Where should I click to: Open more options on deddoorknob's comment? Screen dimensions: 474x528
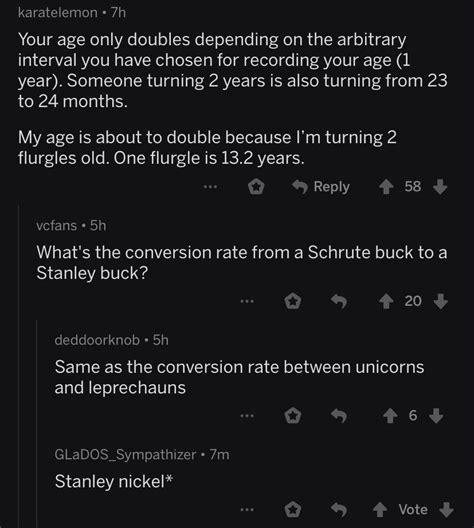coord(247,416)
